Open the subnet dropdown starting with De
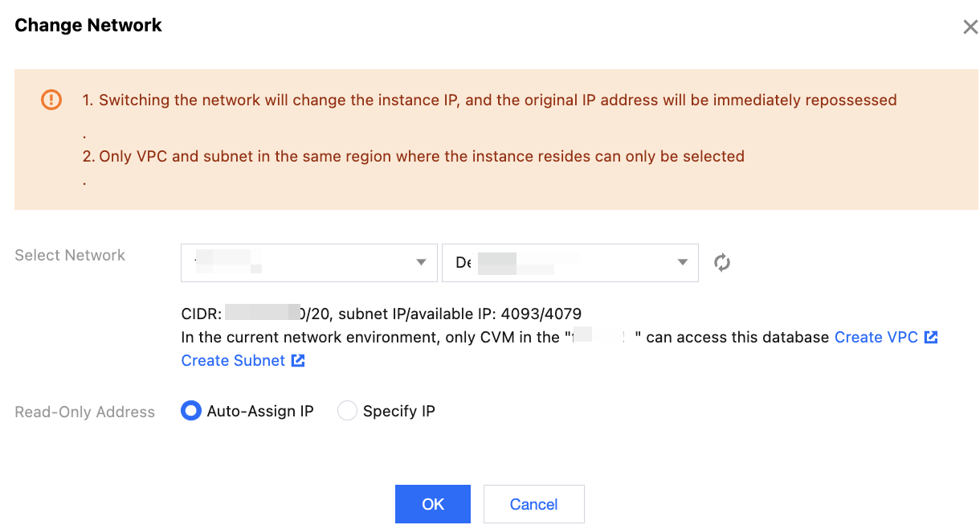 click(x=570, y=263)
